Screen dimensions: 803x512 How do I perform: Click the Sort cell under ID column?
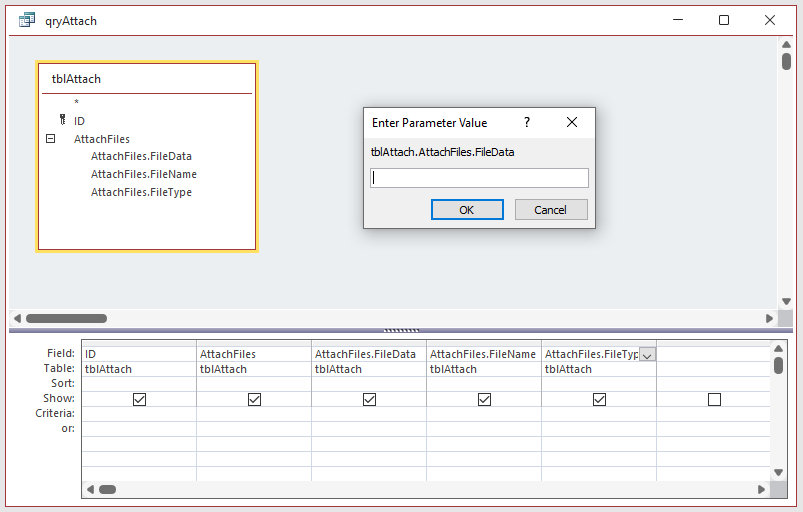[x=139, y=384]
